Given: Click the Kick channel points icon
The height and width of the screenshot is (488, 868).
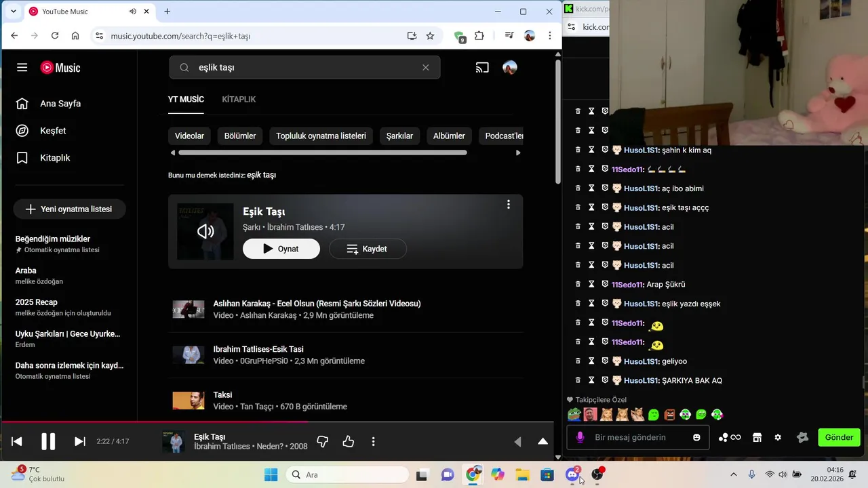Looking at the screenshot, I should coord(730,438).
